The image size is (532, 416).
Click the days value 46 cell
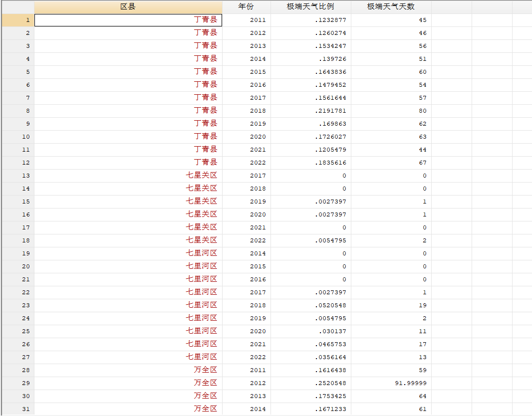pyautogui.click(x=391, y=33)
